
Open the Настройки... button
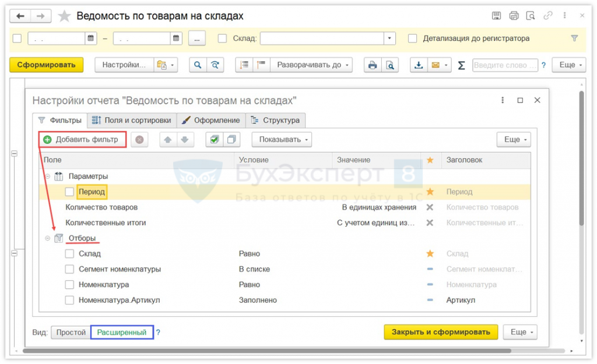pyautogui.click(x=124, y=65)
